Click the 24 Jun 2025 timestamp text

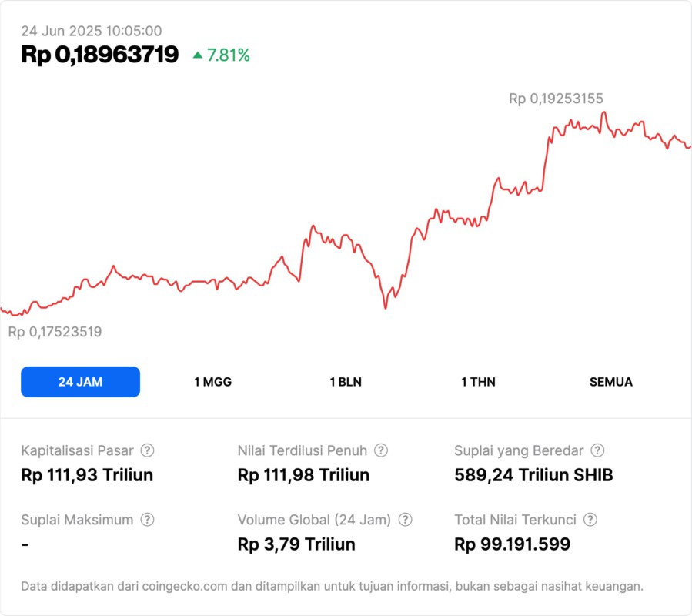91,31
